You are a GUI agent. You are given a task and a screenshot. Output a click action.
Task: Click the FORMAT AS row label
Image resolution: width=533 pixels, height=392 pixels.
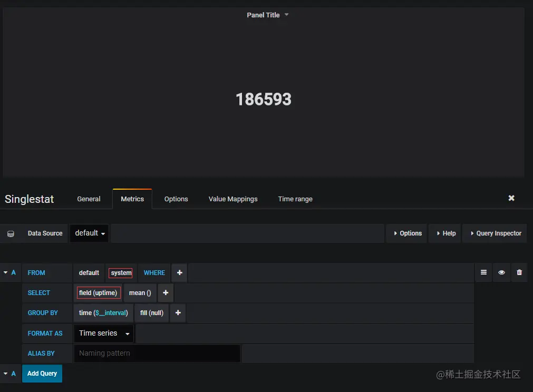pos(45,333)
